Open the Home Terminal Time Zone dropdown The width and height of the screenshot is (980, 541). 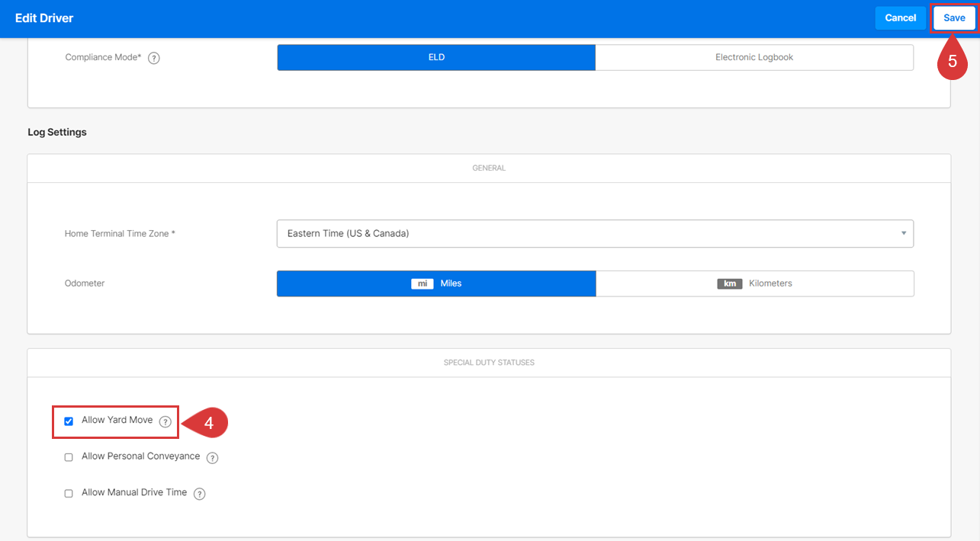pos(595,234)
